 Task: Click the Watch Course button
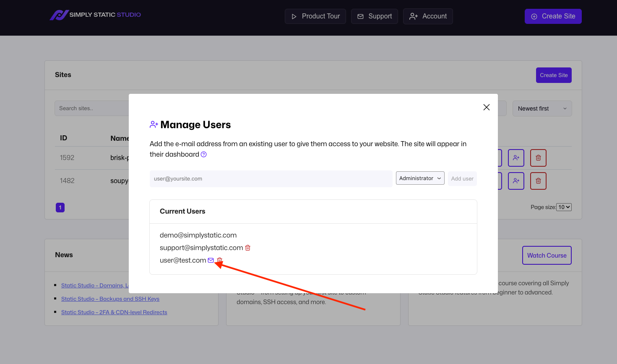click(x=547, y=256)
